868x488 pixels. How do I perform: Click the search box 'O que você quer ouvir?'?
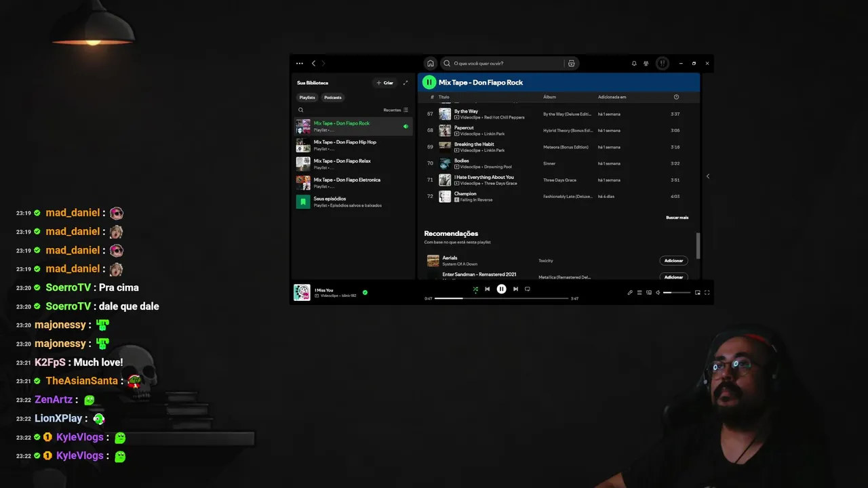pos(508,63)
